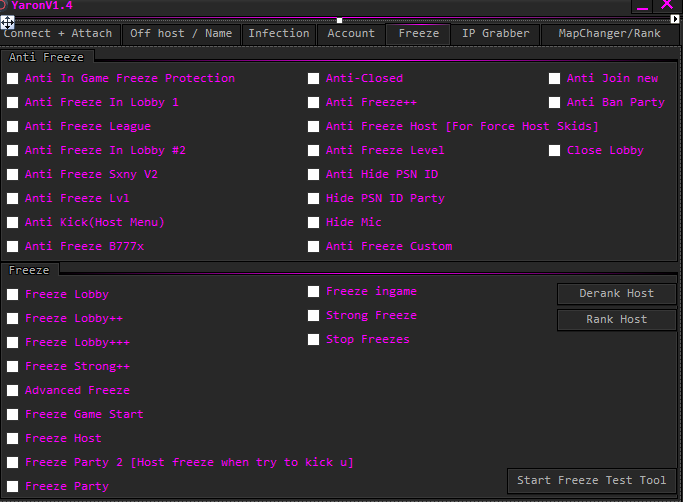Enable Anti In Game Freeze Protection checkbox
This screenshot has height=502, width=683.
pos(13,78)
